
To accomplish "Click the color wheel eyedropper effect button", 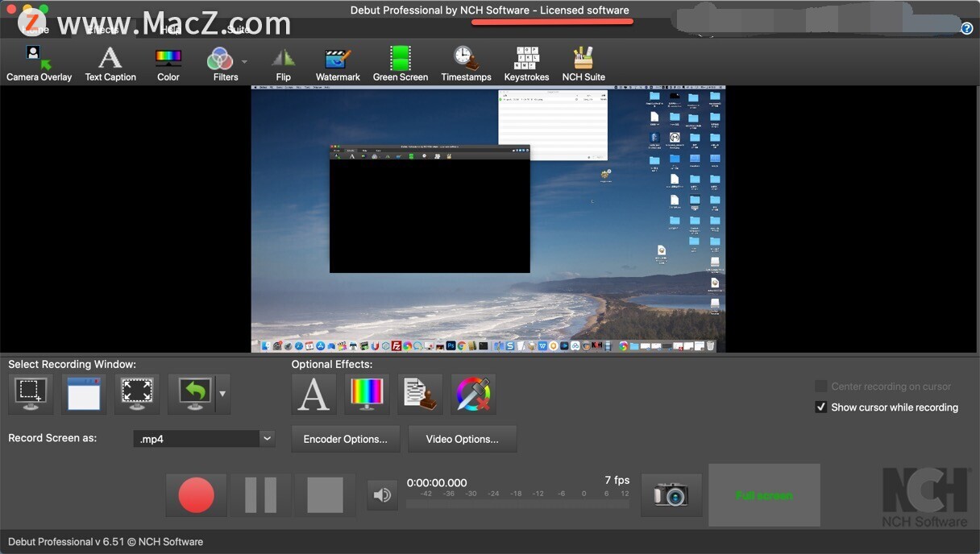I will (x=473, y=394).
